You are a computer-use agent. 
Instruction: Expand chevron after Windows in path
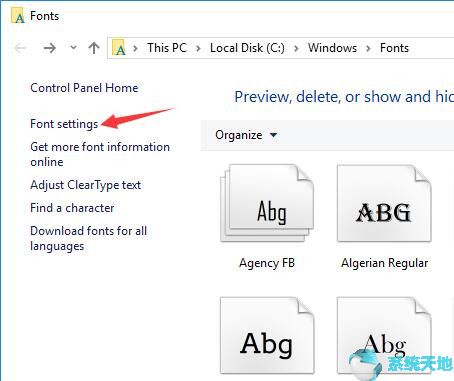tap(368, 49)
